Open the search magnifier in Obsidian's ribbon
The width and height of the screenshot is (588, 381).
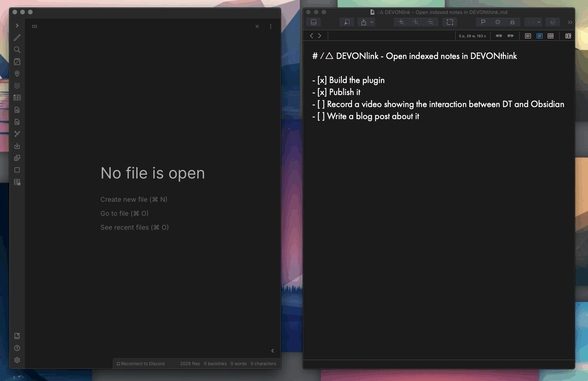[17, 50]
